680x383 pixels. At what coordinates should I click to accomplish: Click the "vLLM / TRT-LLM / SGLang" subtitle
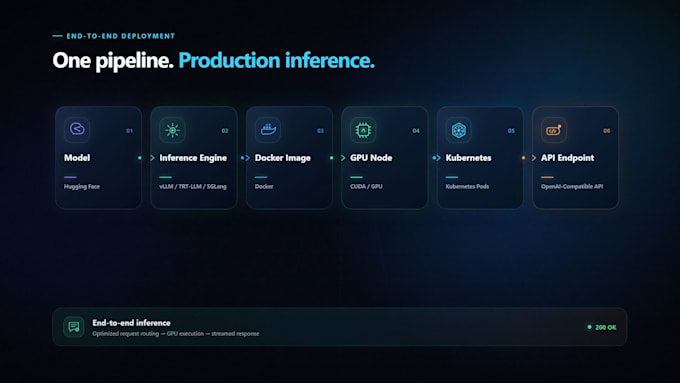pyautogui.click(x=193, y=187)
